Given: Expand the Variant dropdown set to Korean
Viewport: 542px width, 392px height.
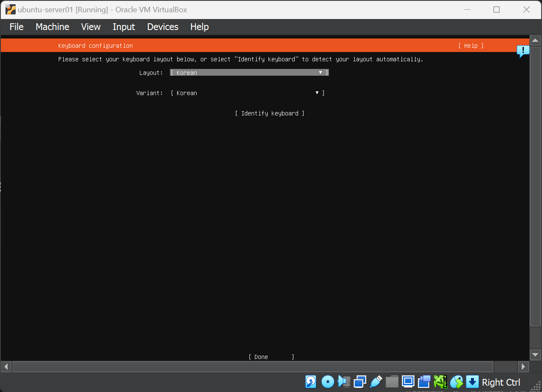Looking at the screenshot, I should click(247, 93).
